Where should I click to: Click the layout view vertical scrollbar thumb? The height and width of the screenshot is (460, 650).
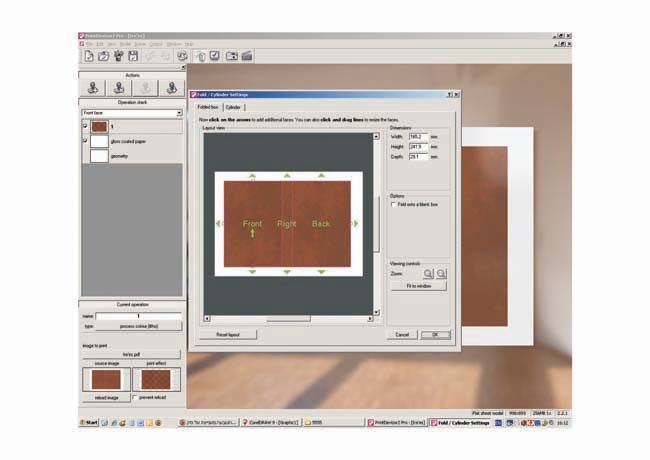tap(376, 224)
